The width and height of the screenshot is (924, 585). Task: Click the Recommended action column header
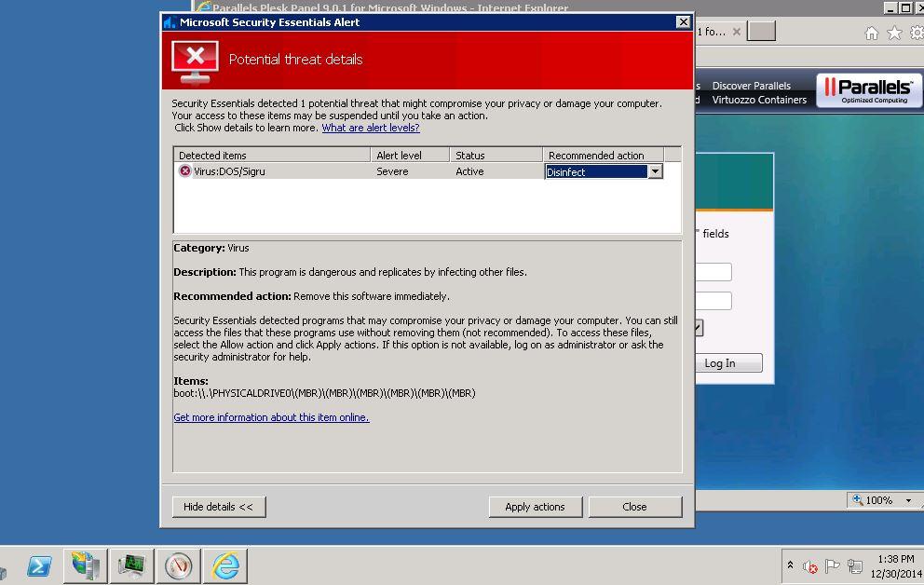click(604, 155)
